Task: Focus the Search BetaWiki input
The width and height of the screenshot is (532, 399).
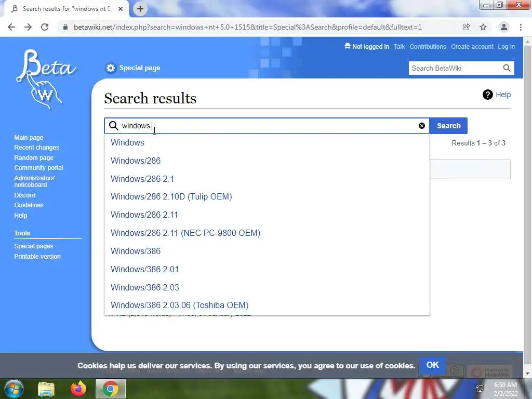Action: 455,68
